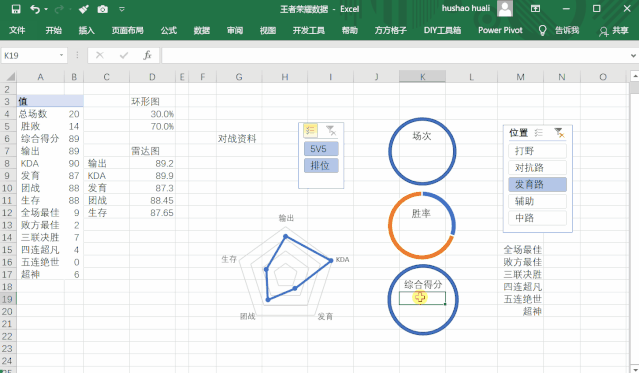639x373 pixels.
Task: Click the 综合得分 donut chart label
Action: [423, 284]
